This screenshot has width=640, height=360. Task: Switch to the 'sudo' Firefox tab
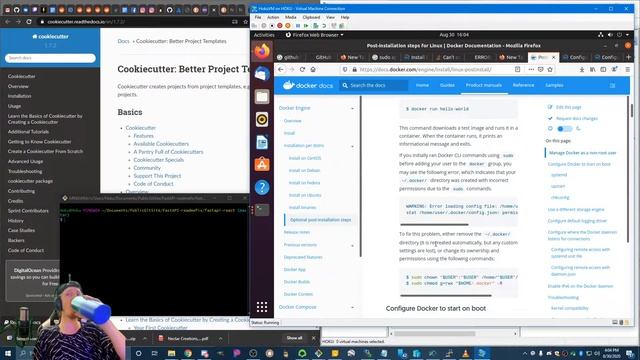point(384,57)
